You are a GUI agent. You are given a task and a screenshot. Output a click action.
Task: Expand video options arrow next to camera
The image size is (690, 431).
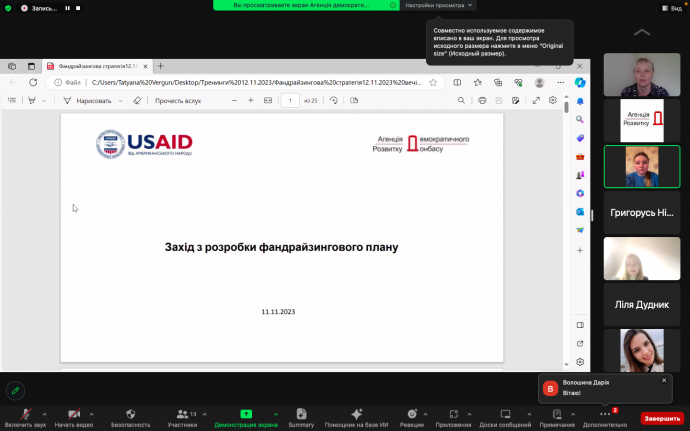91,414
